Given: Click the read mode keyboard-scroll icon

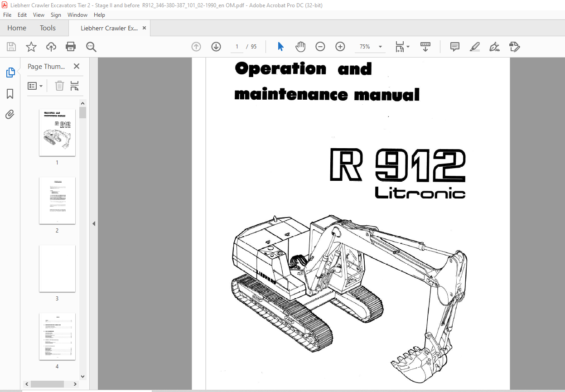Looking at the screenshot, I should click(425, 47).
